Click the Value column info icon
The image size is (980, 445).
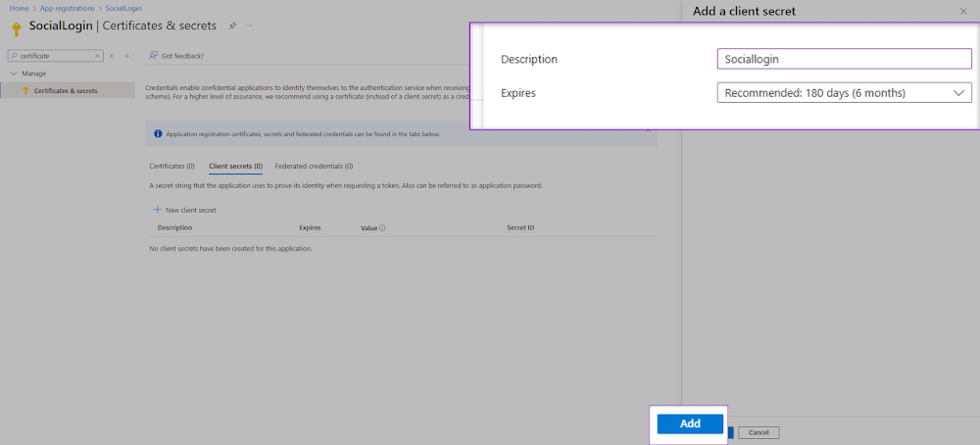382,227
